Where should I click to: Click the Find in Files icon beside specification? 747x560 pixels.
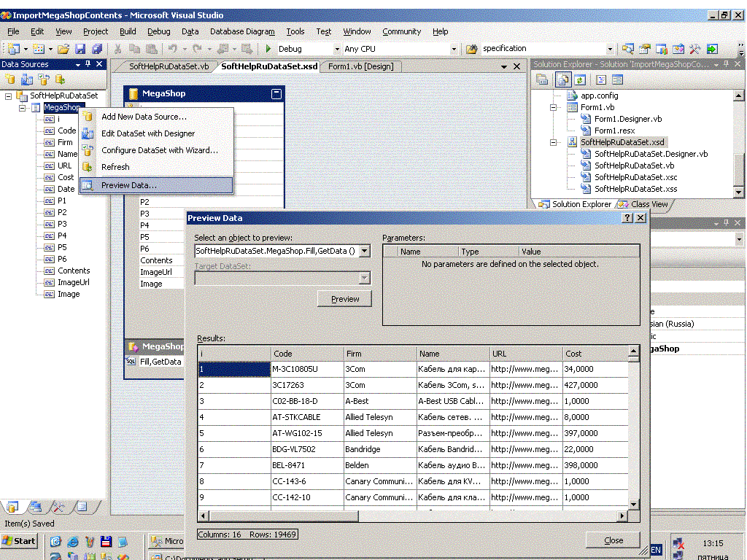(472, 49)
